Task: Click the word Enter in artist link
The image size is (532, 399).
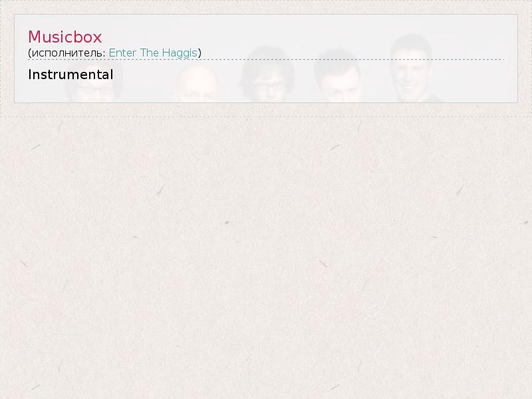Action: (122, 53)
